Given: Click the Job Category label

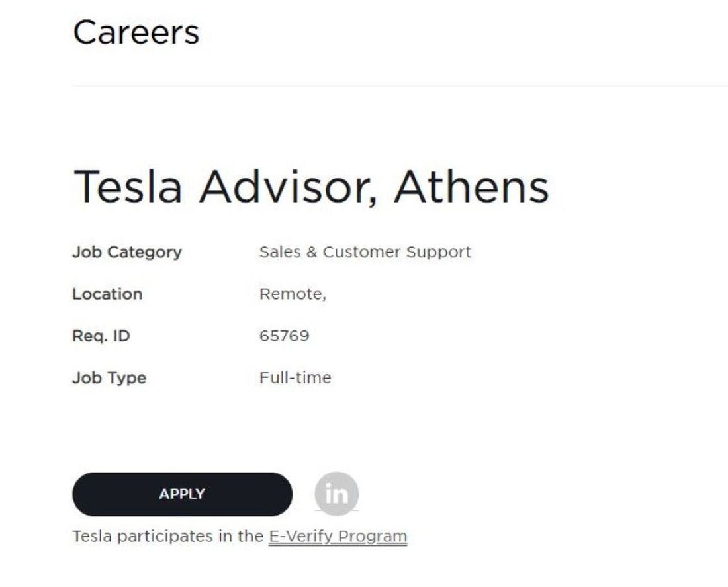Looking at the screenshot, I should [127, 252].
